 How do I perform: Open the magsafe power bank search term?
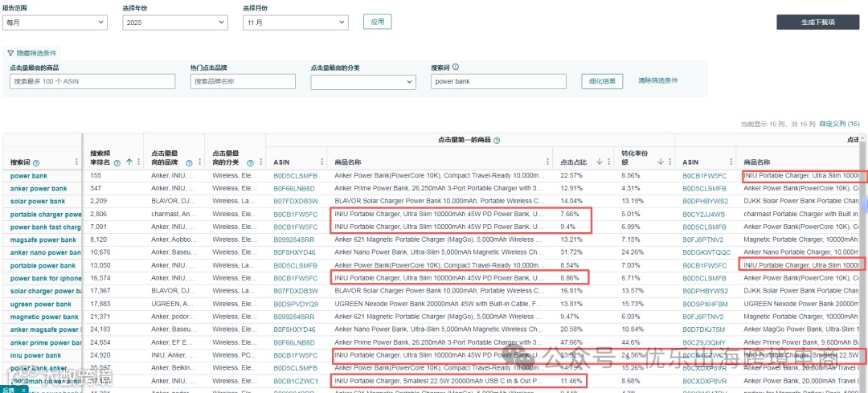(x=43, y=239)
